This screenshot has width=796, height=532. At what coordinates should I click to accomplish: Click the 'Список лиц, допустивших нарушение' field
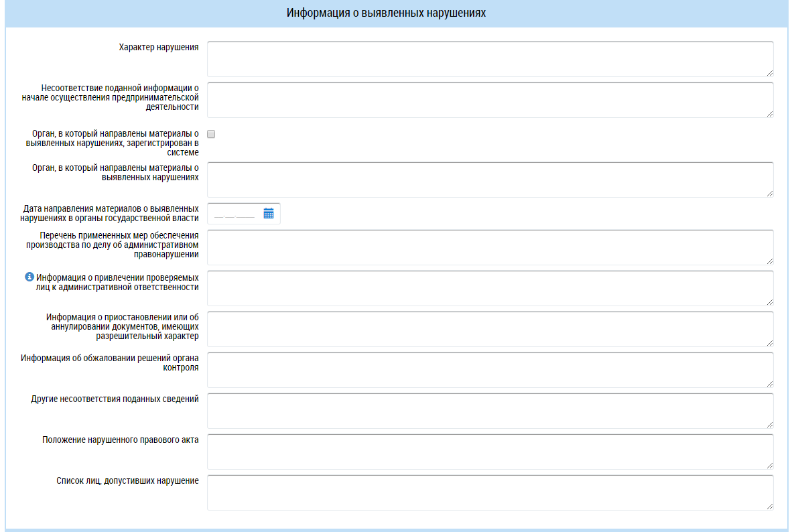point(490,492)
